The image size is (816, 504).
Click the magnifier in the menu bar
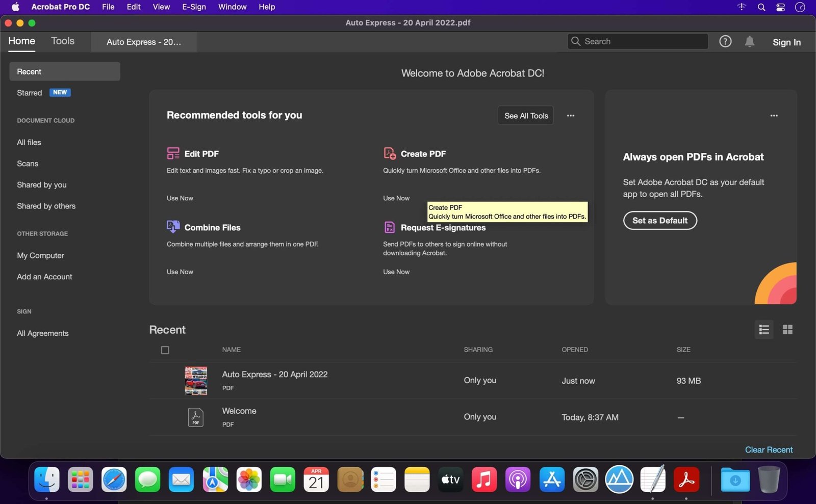click(x=761, y=7)
